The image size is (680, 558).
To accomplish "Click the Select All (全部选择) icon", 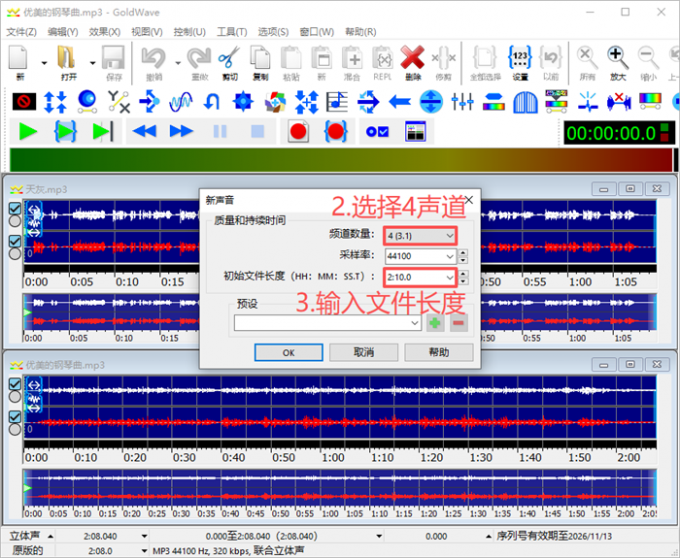I will point(485,58).
